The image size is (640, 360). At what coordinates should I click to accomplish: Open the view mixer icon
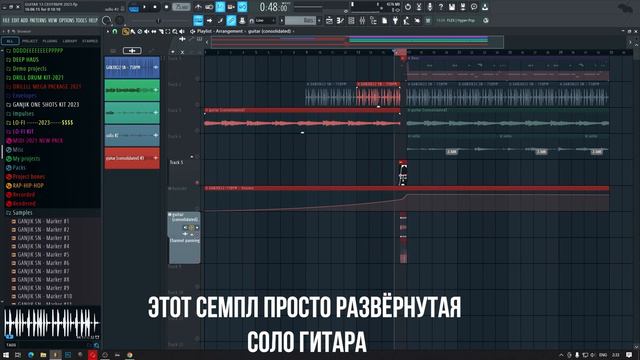[x=362, y=20]
